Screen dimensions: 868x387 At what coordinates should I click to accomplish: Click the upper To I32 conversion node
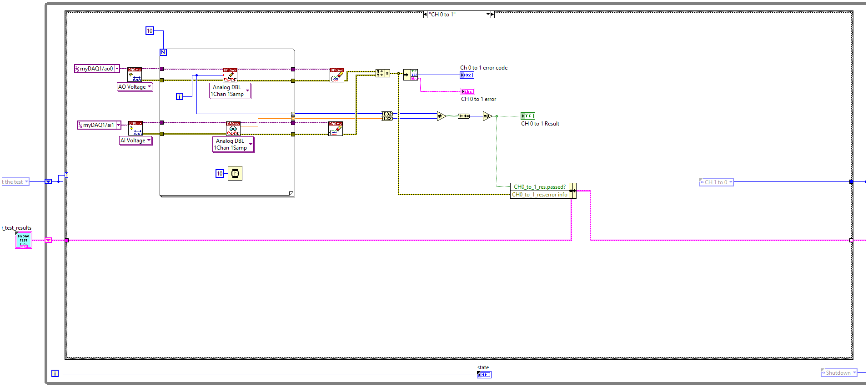coord(387,114)
